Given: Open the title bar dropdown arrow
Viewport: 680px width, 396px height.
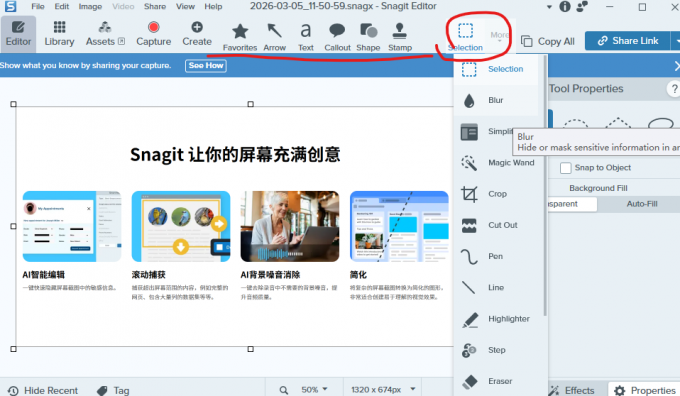Looking at the screenshot, I should [x=549, y=7].
